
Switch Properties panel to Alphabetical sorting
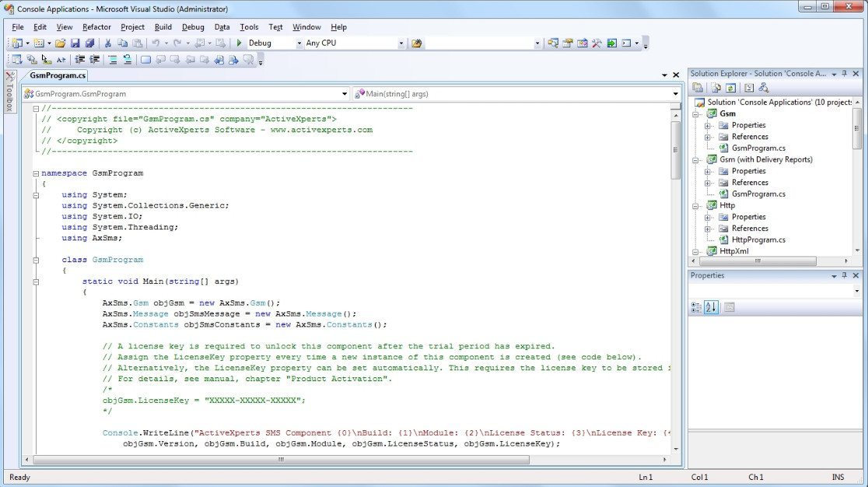point(709,307)
